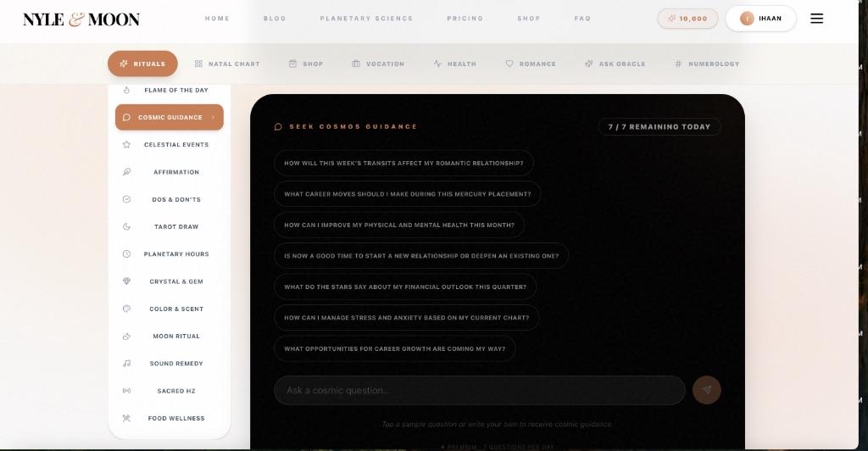The height and width of the screenshot is (451, 868).
Task: Click the Tarot Draw moon icon
Action: tap(127, 226)
